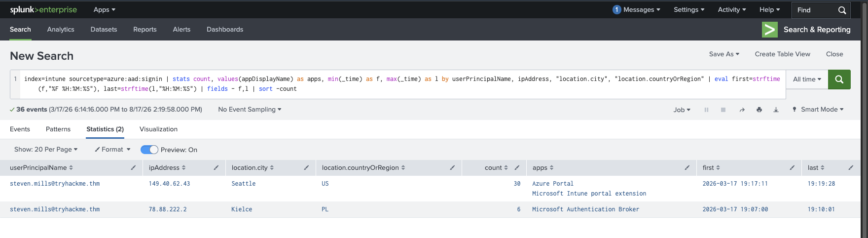Screen dimensions: 868x238
Task: Edit the ipAddress column with pencil
Action: [216, 168]
